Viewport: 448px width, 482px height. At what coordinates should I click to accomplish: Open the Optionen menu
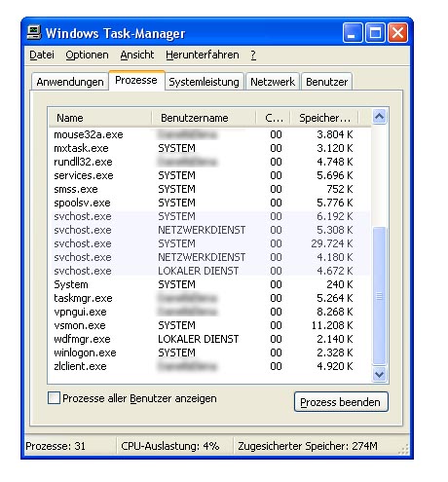pos(87,55)
